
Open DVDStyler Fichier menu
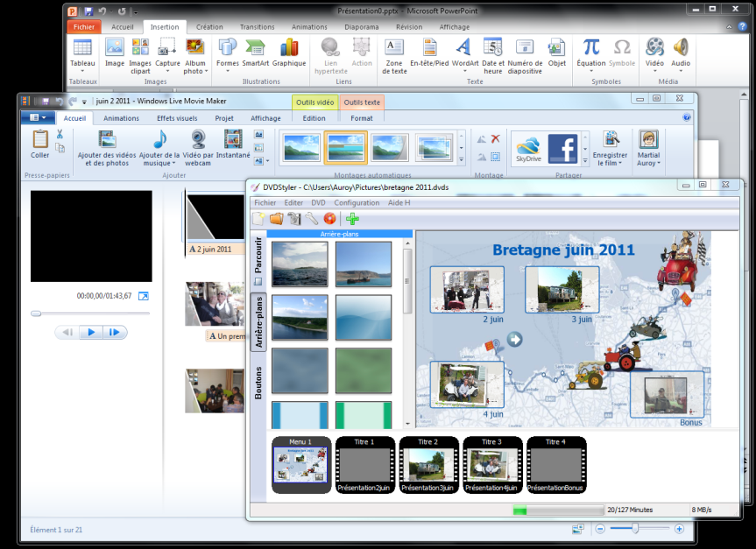coord(265,203)
